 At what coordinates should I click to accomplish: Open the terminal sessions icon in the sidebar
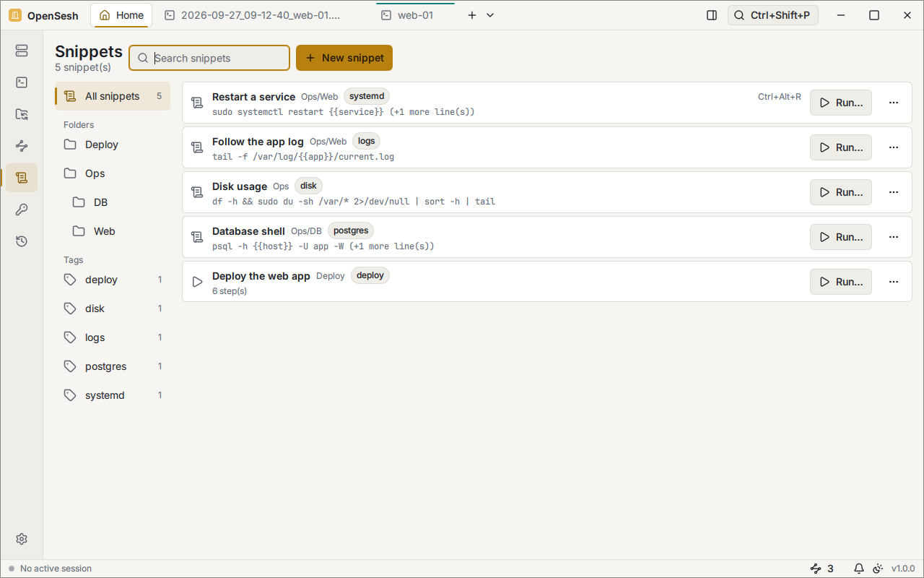(x=22, y=82)
